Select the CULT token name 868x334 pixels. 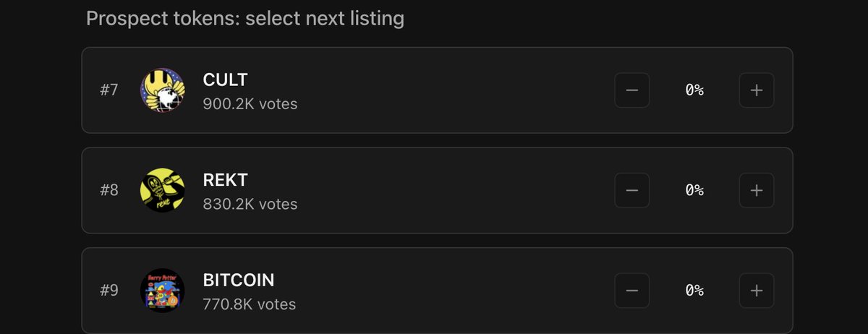227,80
